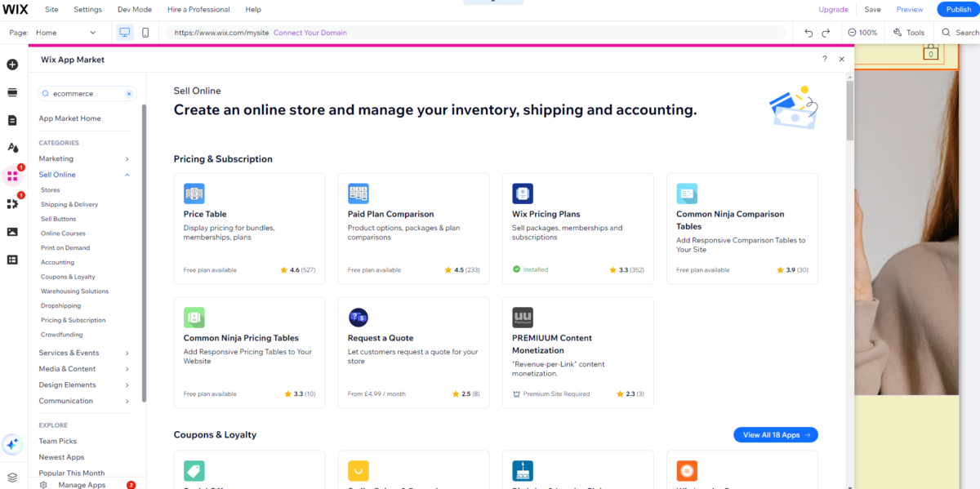Open the Media icon in the sidebar
The width and height of the screenshot is (980, 489).
pyautogui.click(x=12, y=232)
